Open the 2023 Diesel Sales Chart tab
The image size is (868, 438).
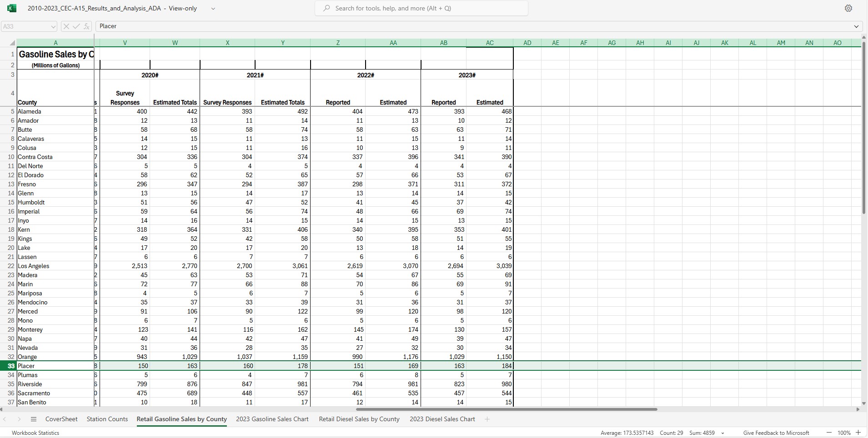442,419
